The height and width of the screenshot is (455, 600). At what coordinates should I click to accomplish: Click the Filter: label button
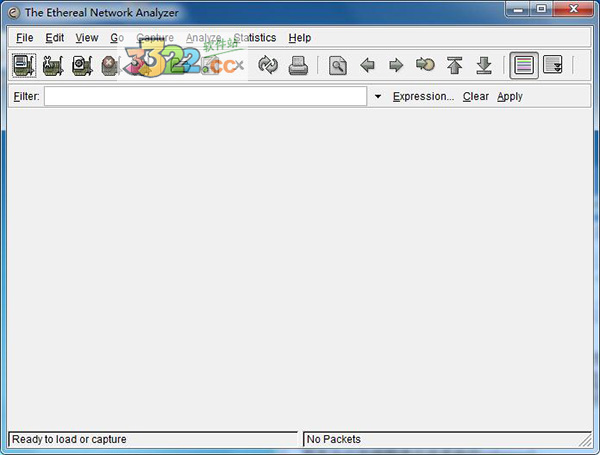(26, 96)
